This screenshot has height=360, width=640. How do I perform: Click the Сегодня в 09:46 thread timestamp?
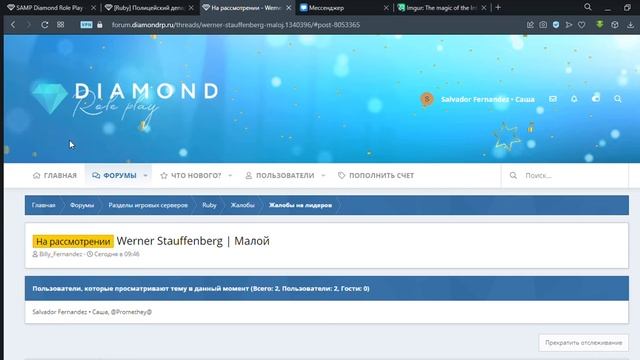[117, 254]
